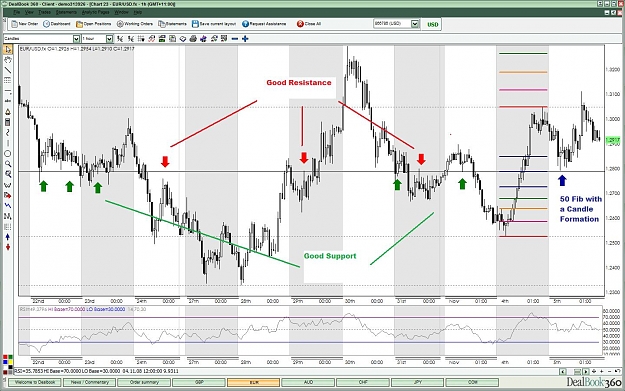Select the abc text annotation tool

(8, 101)
